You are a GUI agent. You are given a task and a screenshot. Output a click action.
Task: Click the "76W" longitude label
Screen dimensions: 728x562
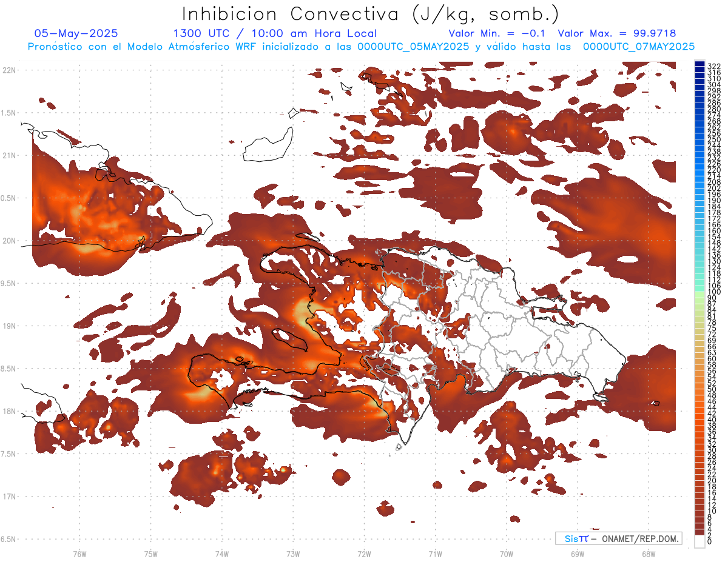point(79,554)
